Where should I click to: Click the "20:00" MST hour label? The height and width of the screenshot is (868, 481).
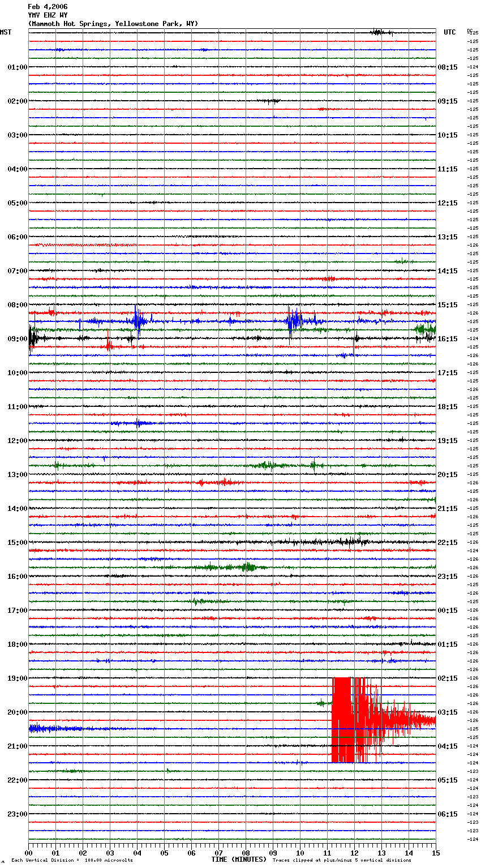(17, 712)
